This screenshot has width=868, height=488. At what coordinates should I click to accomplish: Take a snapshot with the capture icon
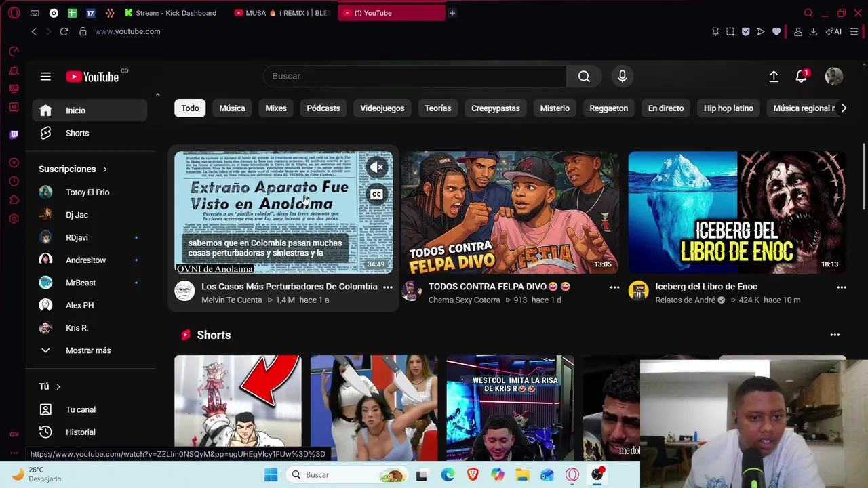(730, 31)
